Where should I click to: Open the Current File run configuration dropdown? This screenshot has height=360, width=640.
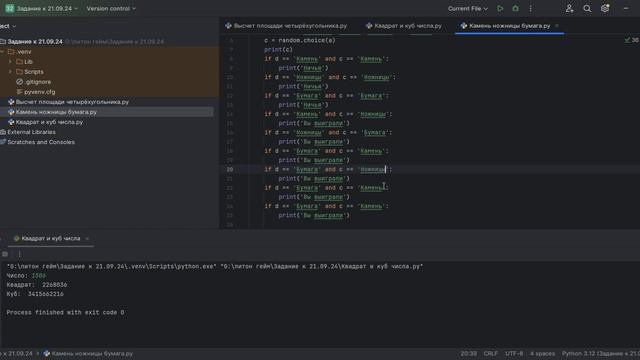tap(468, 9)
